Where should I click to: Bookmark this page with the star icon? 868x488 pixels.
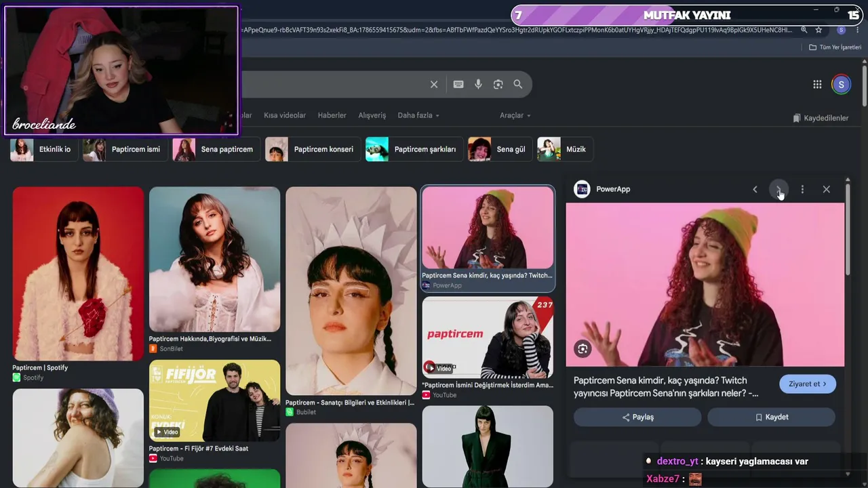click(x=818, y=30)
